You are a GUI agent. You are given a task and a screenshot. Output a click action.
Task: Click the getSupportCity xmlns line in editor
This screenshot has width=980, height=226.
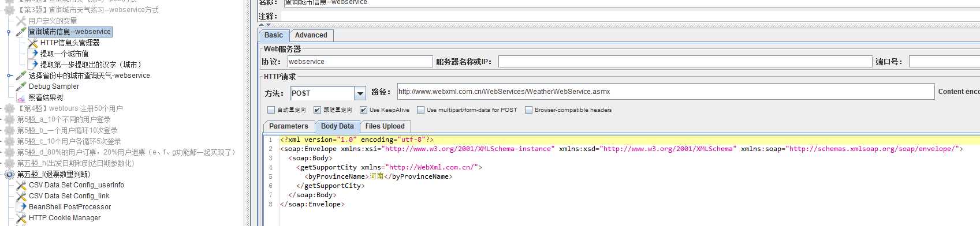click(x=389, y=167)
